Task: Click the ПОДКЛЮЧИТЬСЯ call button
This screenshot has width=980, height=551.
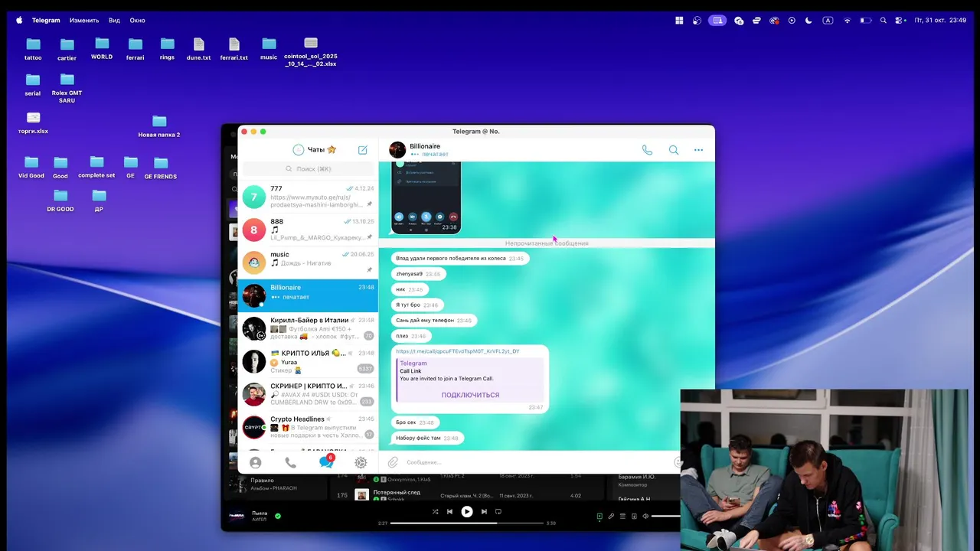Action: point(470,395)
